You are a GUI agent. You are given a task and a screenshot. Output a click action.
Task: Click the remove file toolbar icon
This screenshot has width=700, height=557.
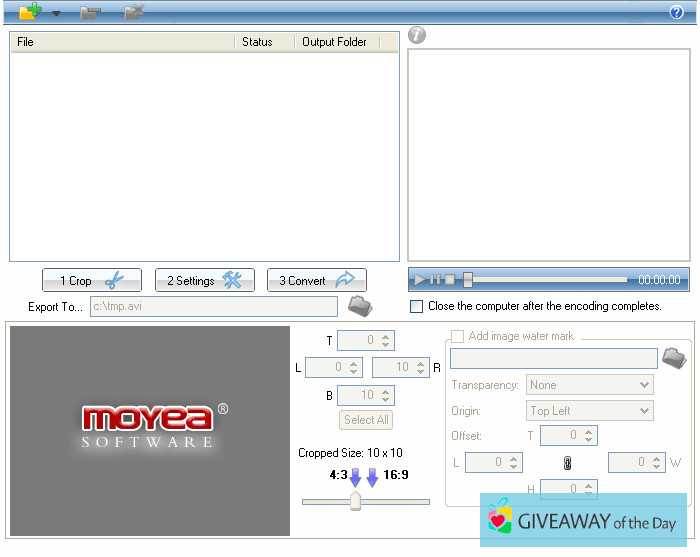point(134,13)
